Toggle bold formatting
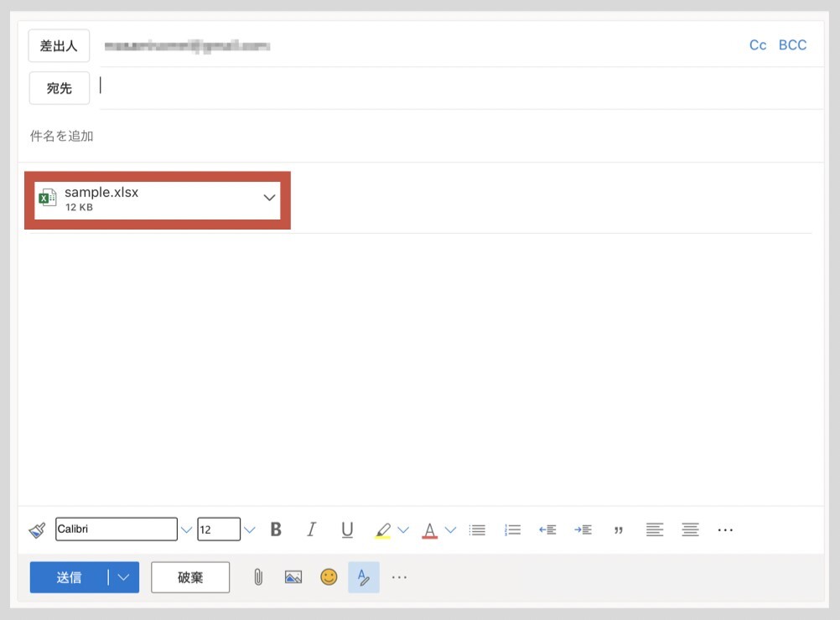The height and width of the screenshot is (620, 840). tap(276, 530)
